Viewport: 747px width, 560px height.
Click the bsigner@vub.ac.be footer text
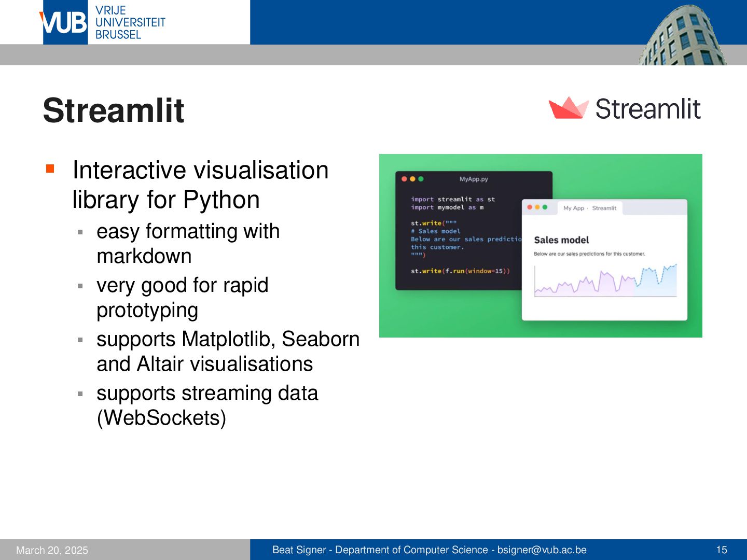(542, 550)
